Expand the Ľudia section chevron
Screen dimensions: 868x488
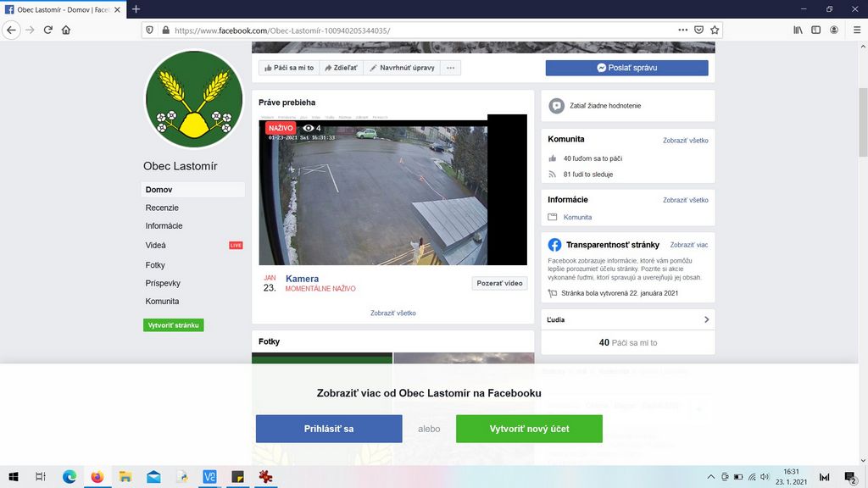coord(706,319)
